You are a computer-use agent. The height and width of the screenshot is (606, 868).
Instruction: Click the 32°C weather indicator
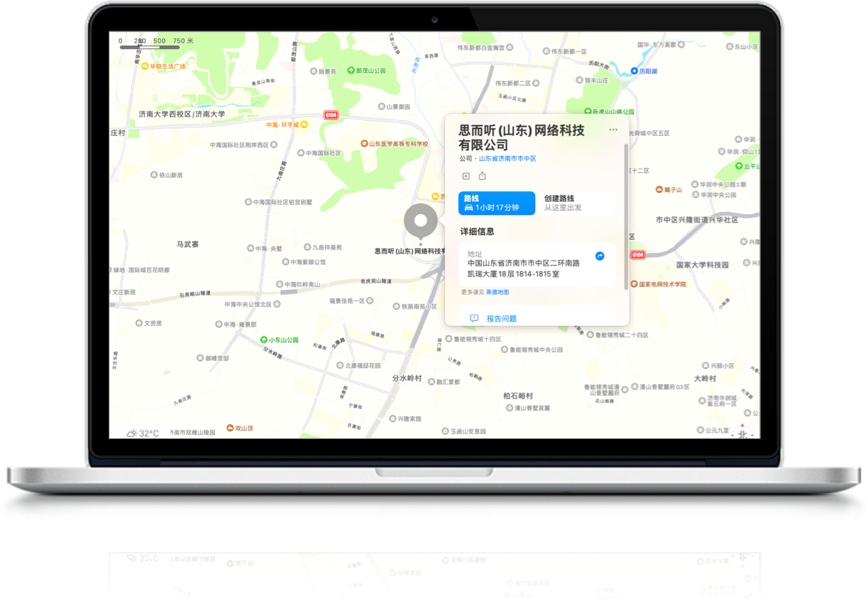[143, 433]
